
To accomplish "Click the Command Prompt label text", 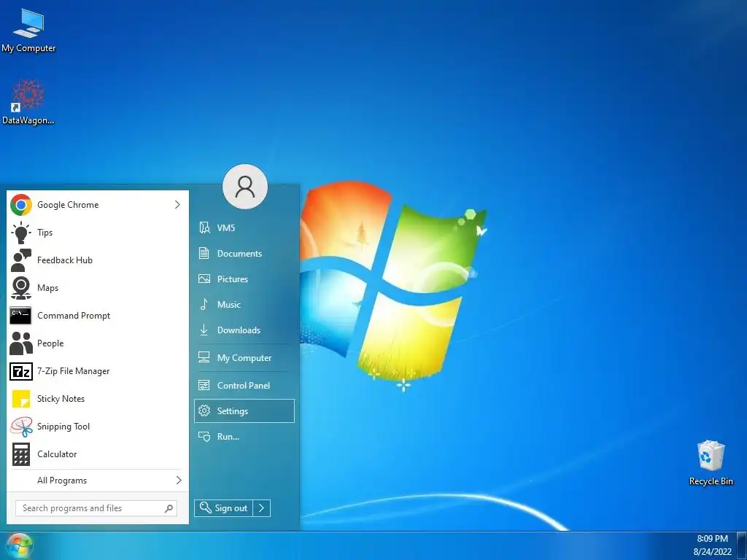I will [x=74, y=316].
